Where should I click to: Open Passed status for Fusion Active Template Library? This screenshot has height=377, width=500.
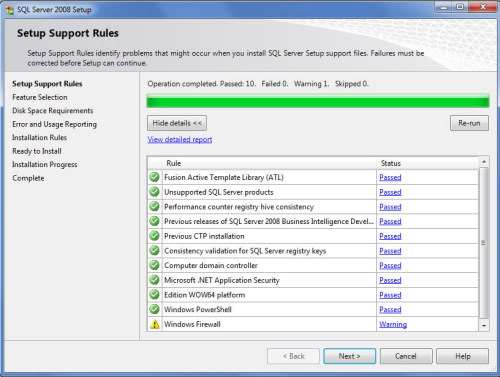point(390,177)
